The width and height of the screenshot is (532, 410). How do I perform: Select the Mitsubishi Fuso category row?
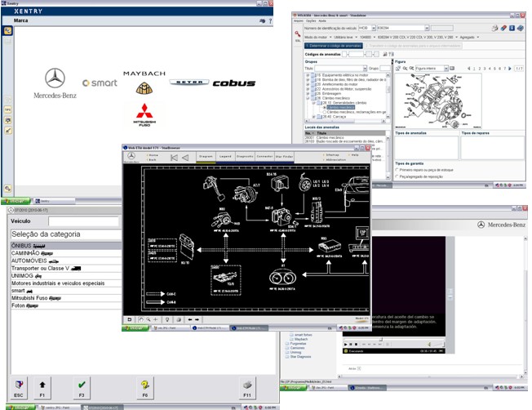(x=66, y=298)
